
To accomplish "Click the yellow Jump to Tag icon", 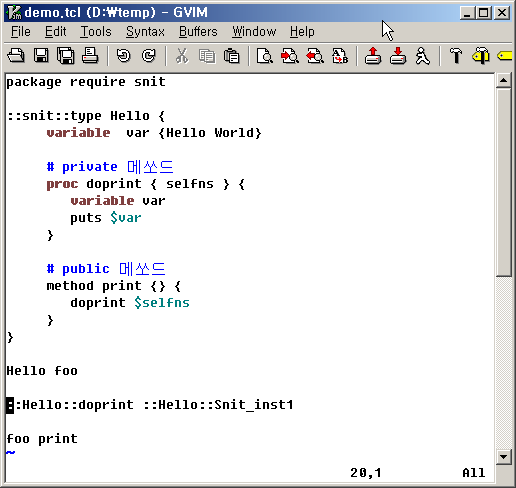I will pos(505,56).
